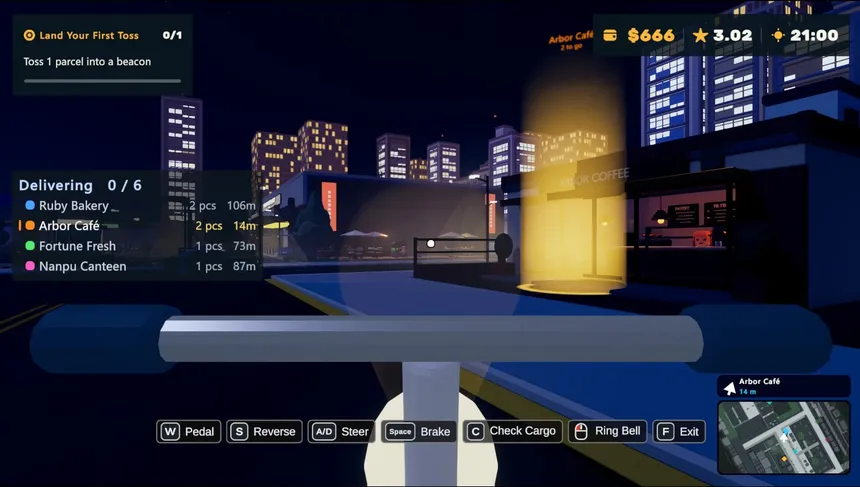Select the Fortune Fresh delivery name
This screenshot has height=487, width=860.
(x=77, y=246)
